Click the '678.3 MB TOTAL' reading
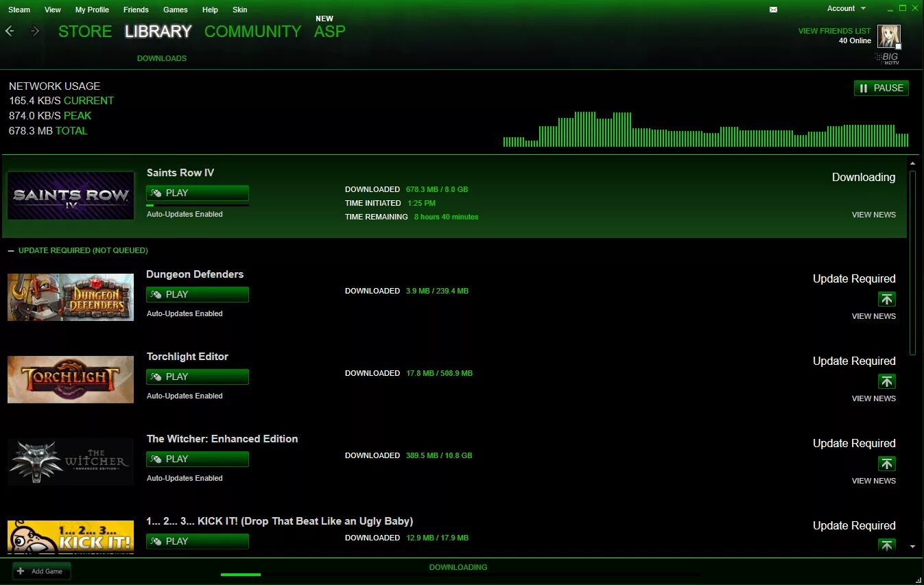Viewport: 924px width, 585px height. (48, 131)
